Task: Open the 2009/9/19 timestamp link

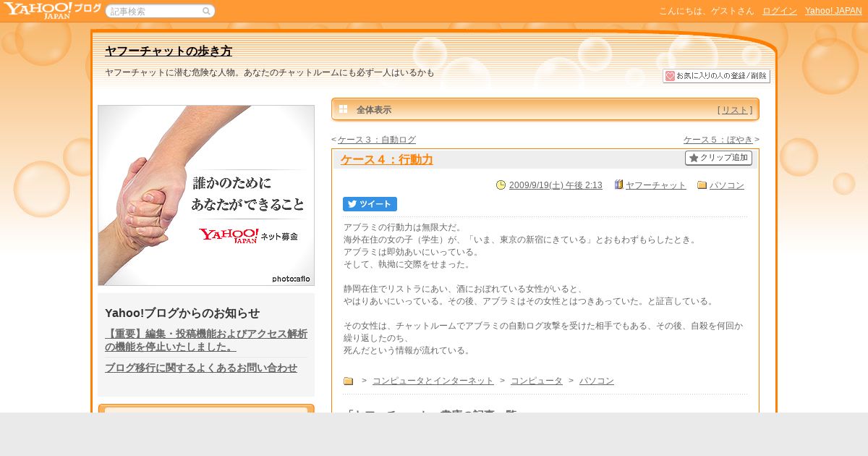Action: pos(556,185)
